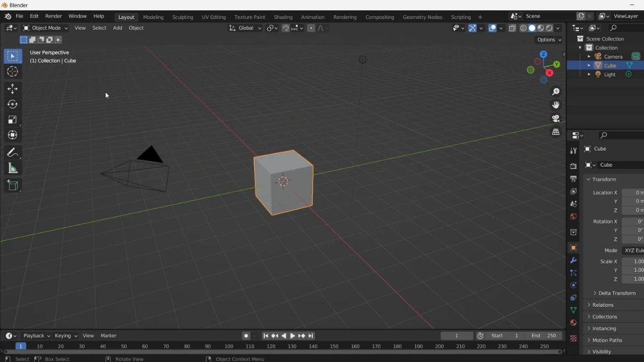
Task: Choose the Move tool
Action: click(13, 89)
